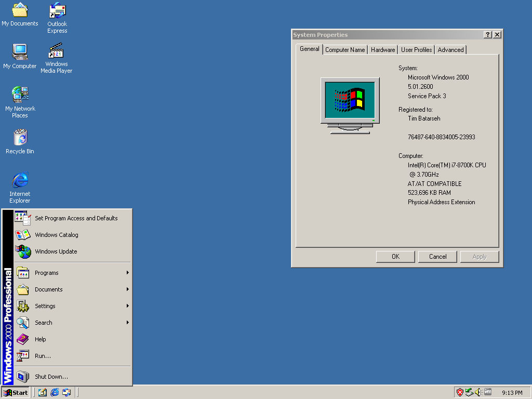Switch to the Advanced tab
This screenshot has height=399, width=532.
coord(450,49)
